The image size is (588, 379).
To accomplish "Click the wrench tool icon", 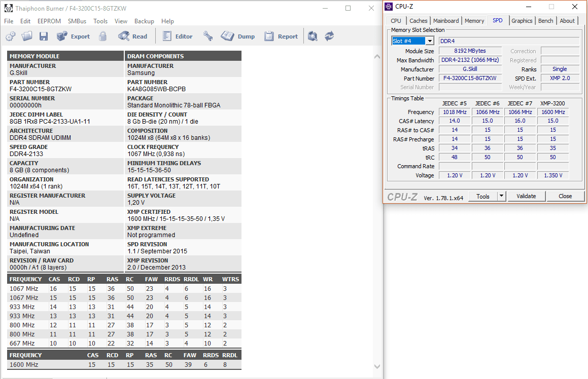I will (208, 36).
